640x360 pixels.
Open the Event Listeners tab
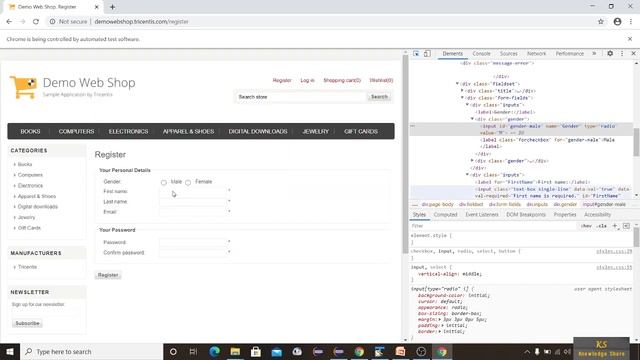[482, 214]
